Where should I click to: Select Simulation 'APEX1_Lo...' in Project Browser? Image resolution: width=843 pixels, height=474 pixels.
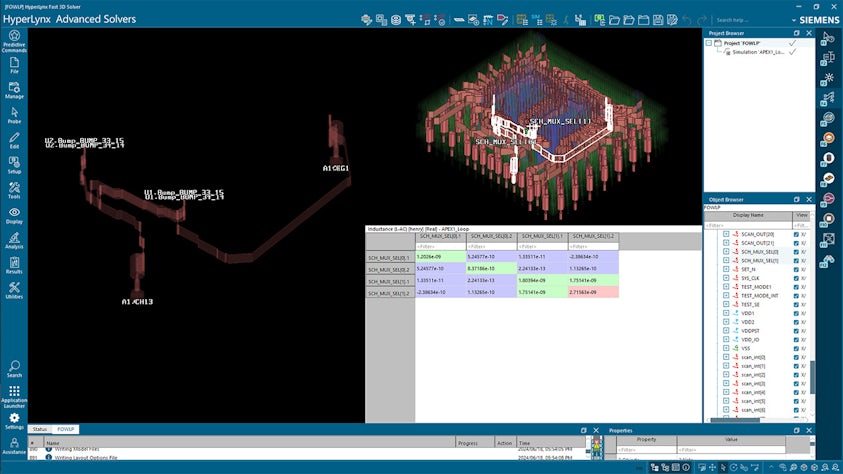pos(758,52)
